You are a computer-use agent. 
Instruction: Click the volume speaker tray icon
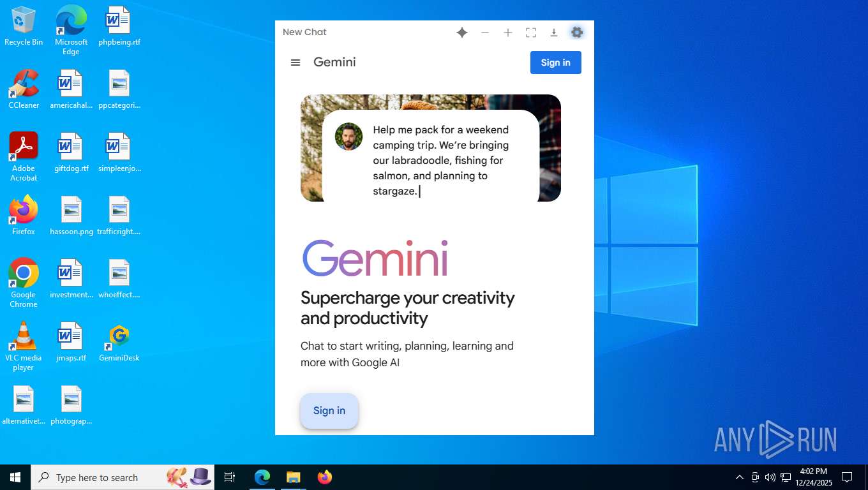[770, 477]
